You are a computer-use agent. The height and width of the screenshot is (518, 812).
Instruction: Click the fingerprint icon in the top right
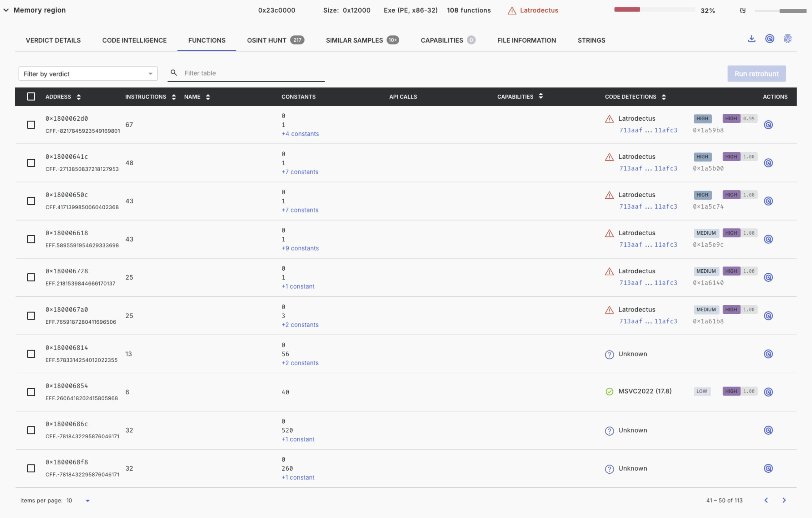pos(787,39)
